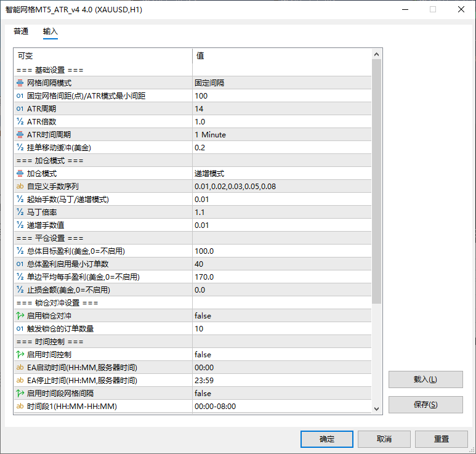
Task: Edit the 00:00-08:00 time period value
Action: (282, 407)
